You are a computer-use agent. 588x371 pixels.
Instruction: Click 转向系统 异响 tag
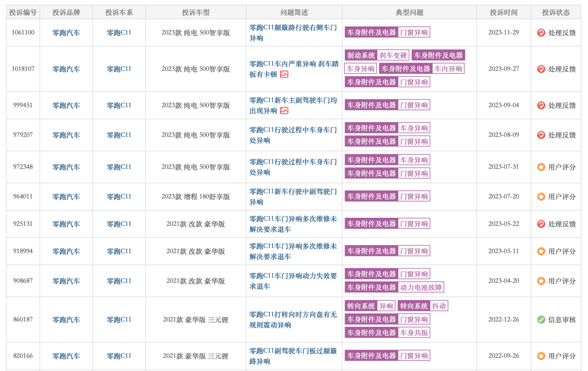(370, 306)
